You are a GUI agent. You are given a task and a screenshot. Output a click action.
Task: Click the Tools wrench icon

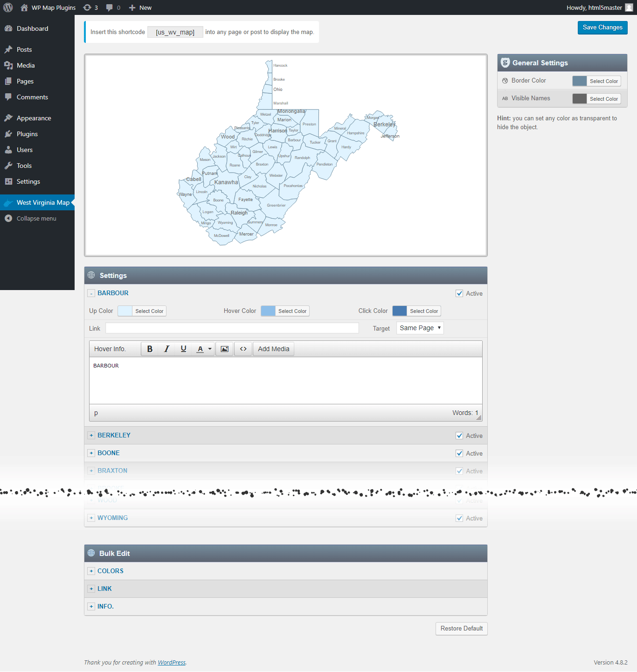click(x=8, y=166)
